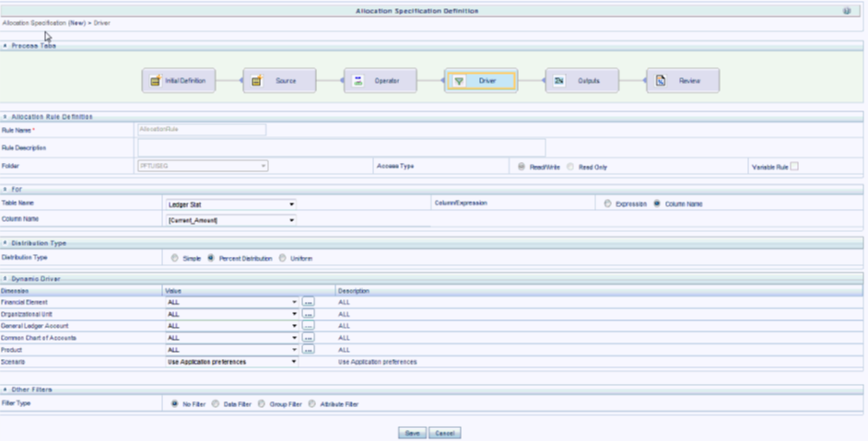Click the Initial Definition step icon

[156, 81]
